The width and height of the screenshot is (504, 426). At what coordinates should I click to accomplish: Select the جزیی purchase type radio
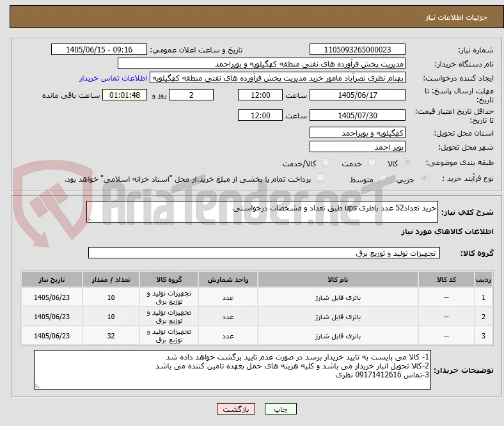pyautogui.click(x=424, y=178)
